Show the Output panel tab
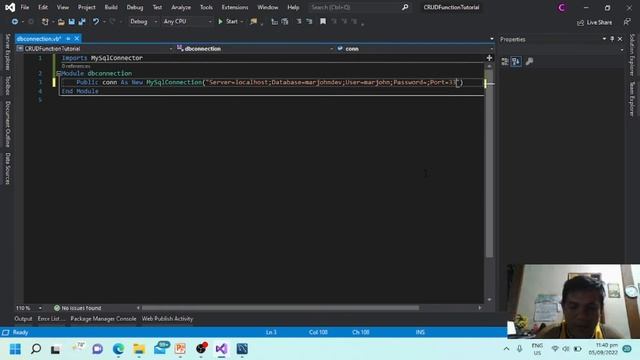This screenshot has height=360, width=640. [23, 319]
